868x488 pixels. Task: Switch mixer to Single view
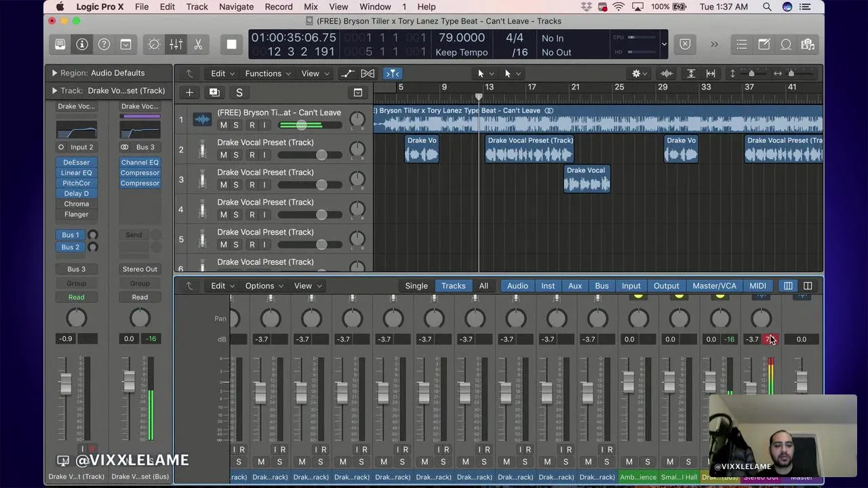pos(416,285)
